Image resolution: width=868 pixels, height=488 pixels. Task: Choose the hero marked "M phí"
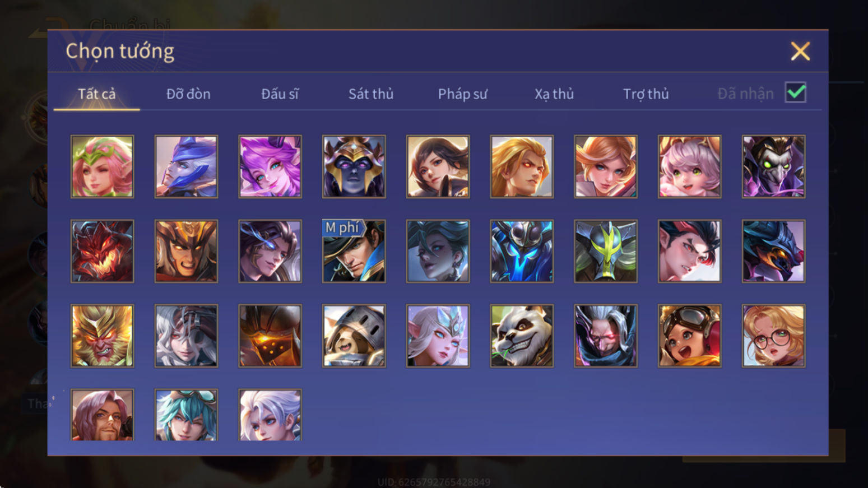354,251
